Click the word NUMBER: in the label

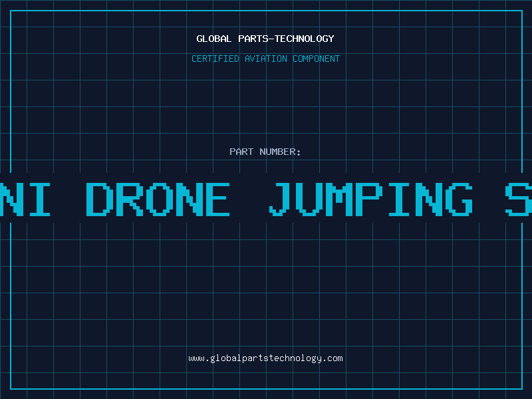coord(280,152)
